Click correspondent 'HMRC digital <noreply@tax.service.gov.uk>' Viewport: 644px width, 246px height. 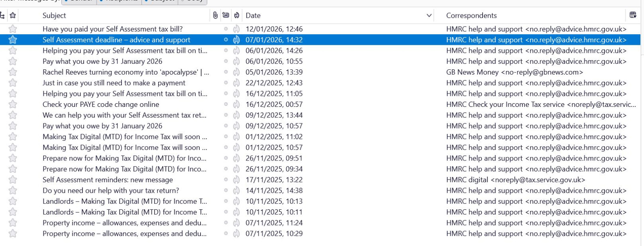[x=516, y=180]
